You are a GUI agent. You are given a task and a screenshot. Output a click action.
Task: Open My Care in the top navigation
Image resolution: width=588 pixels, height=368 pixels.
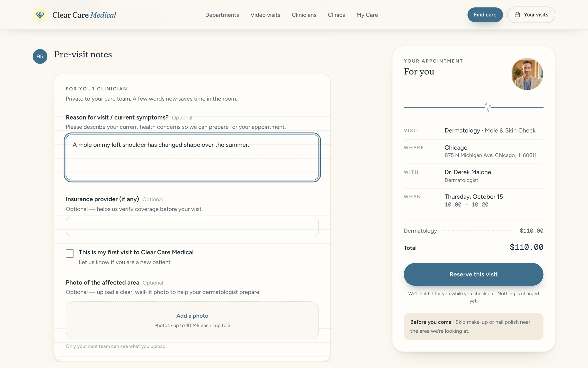tap(367, 15)
